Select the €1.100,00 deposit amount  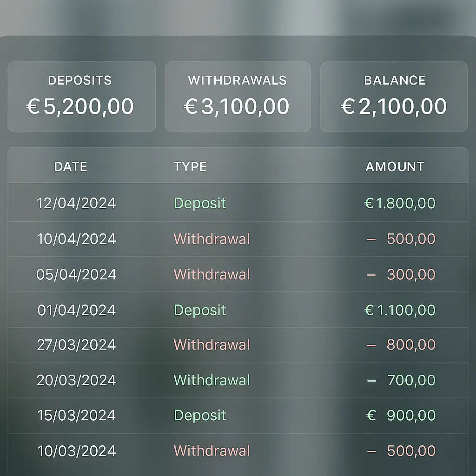[400, 310]
